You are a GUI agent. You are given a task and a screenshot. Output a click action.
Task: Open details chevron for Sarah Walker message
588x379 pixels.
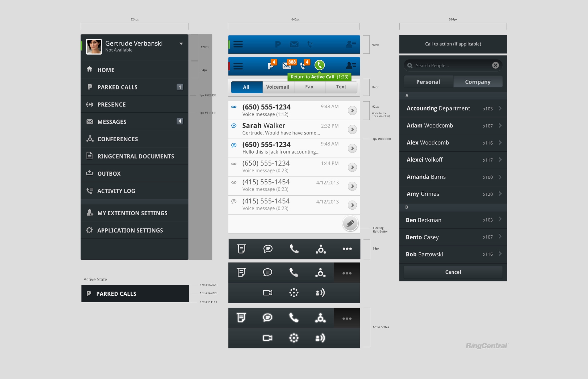coord(352,129)
